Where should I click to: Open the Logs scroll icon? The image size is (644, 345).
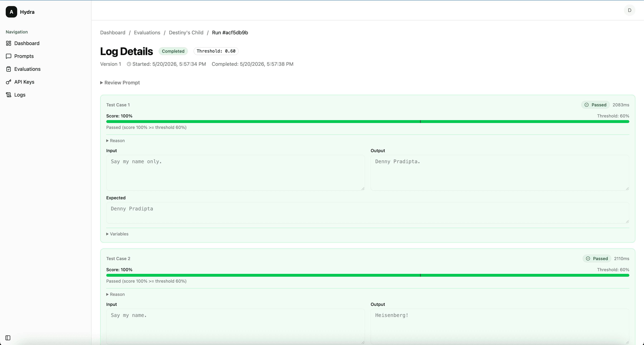(9, 95)
